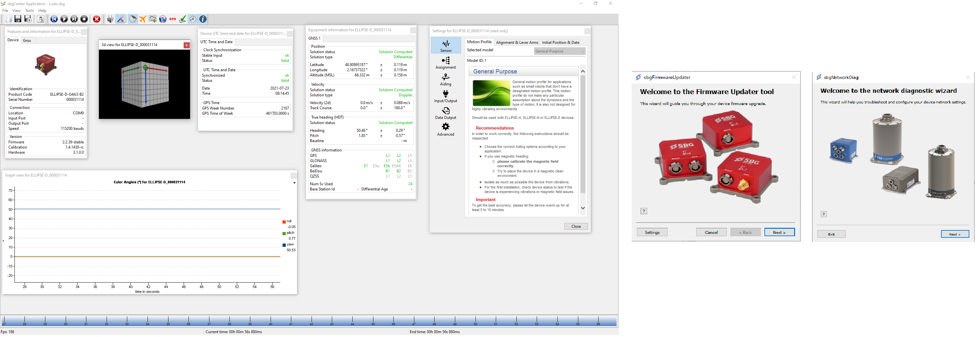Select the GNSS 1 tab

(314, 38)
